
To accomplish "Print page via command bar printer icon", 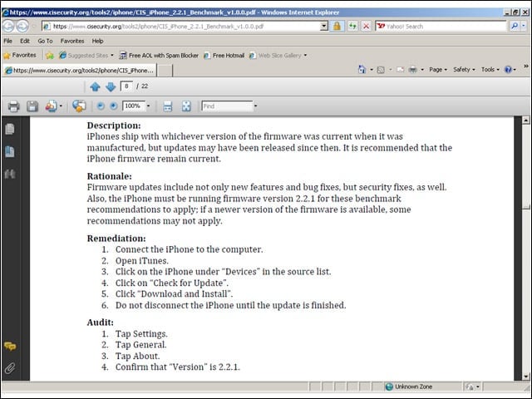I will click(x=412, y=70).
